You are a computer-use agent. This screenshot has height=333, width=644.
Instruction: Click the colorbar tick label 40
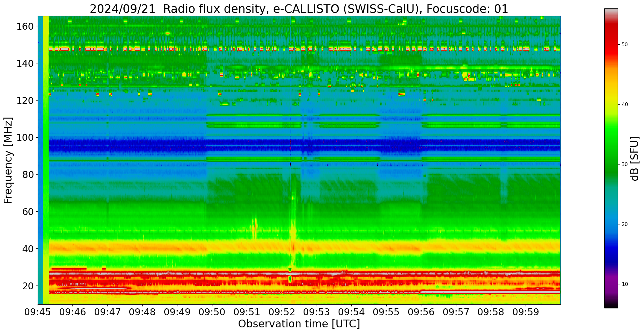pyautogui.click(x=625, y=105)
